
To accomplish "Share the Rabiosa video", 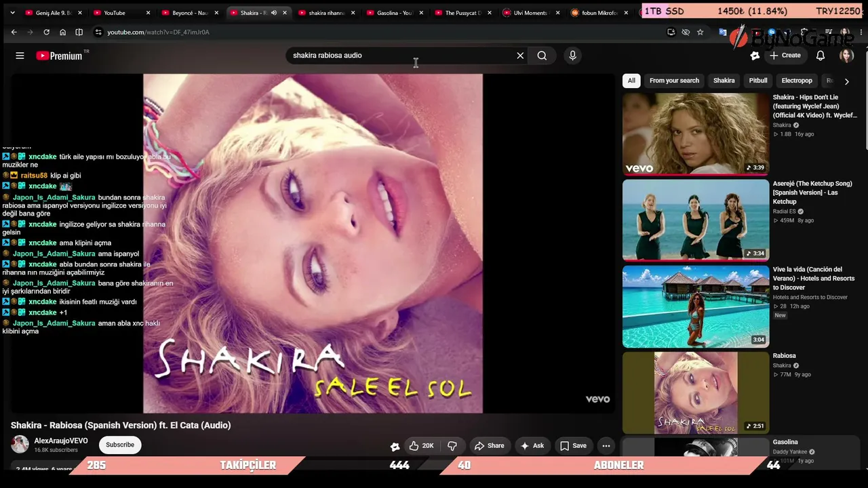I will (489, 446).
